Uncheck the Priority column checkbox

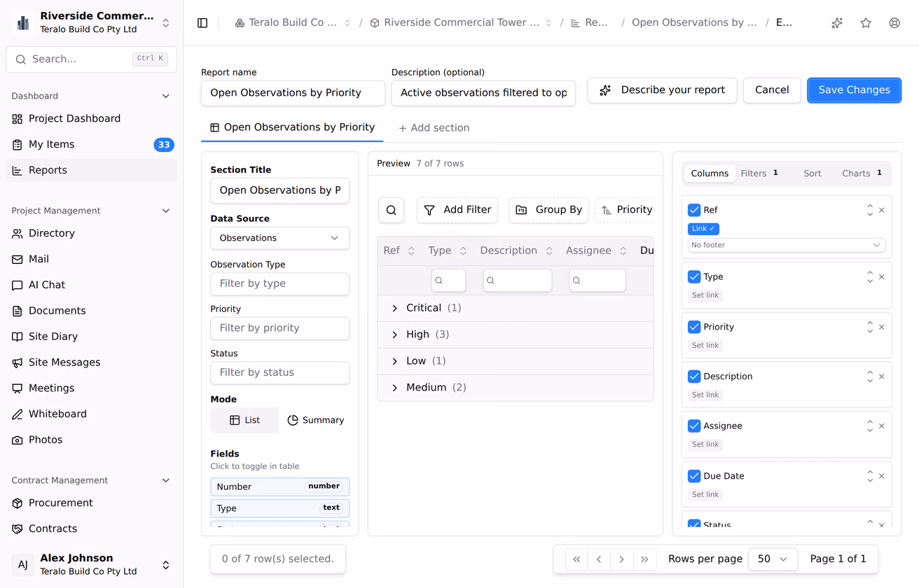(x=694, y=327)
